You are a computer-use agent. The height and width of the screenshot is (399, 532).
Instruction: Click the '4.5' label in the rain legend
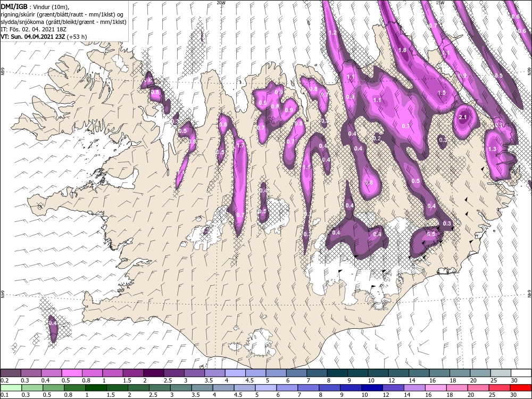pyautogui.click(x=238, y=395)
